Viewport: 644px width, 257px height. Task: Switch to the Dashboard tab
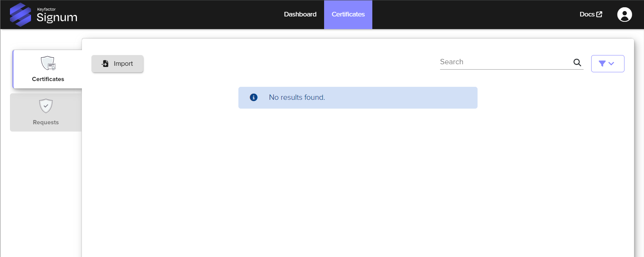point(300,14)
